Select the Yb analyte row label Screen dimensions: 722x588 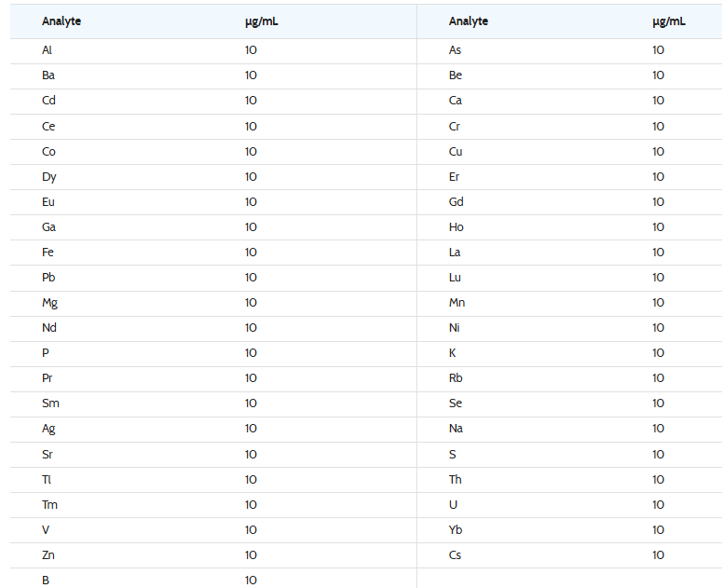456,530
